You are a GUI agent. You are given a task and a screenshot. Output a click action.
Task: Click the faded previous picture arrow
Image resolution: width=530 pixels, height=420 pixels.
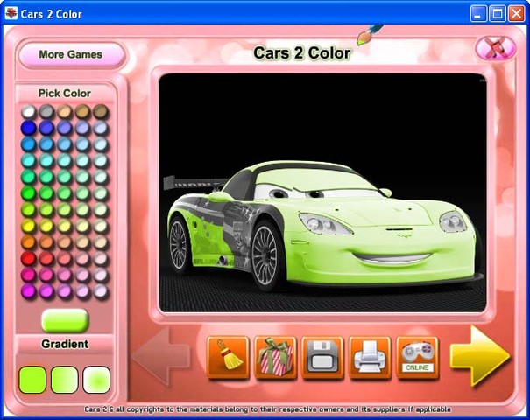click(161, 357)
